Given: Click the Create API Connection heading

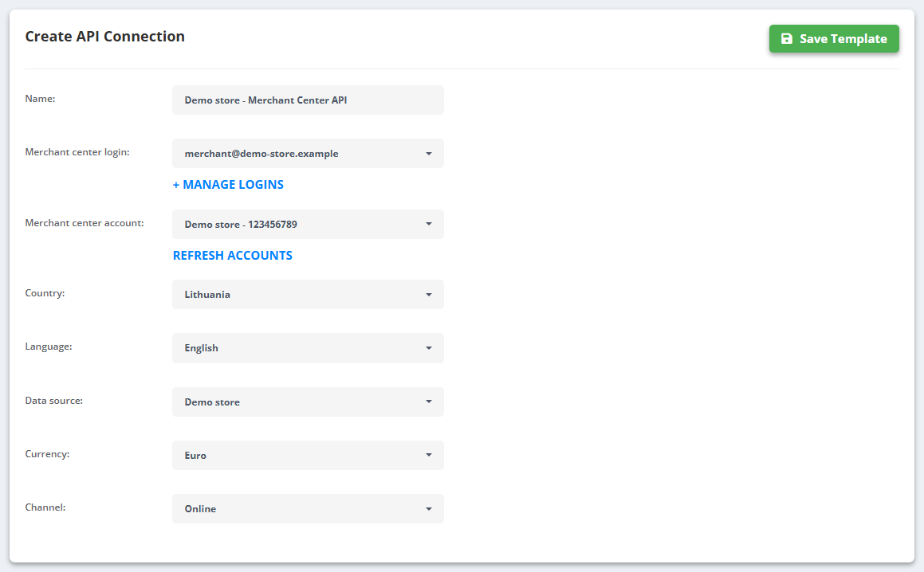Looking at the screenshot, I should click(x=105, y=37).
